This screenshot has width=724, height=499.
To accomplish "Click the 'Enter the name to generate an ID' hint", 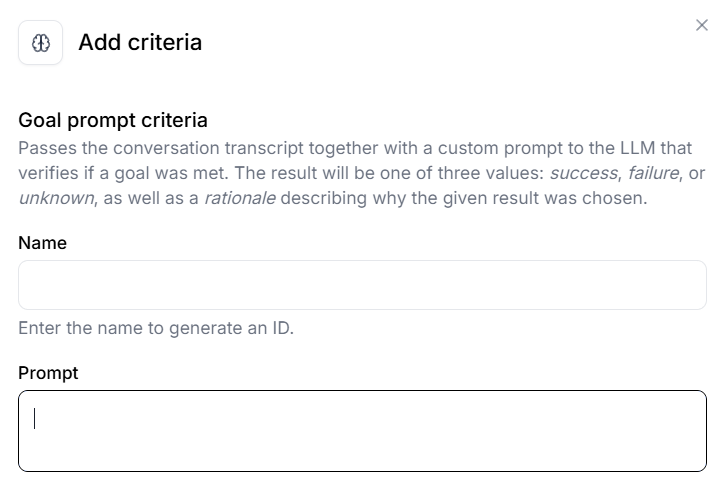I will click(156, 328).
